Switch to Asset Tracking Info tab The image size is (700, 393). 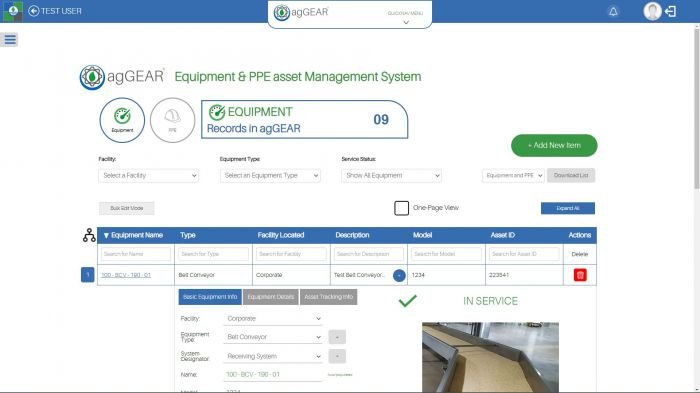click(x=329, y=297)
